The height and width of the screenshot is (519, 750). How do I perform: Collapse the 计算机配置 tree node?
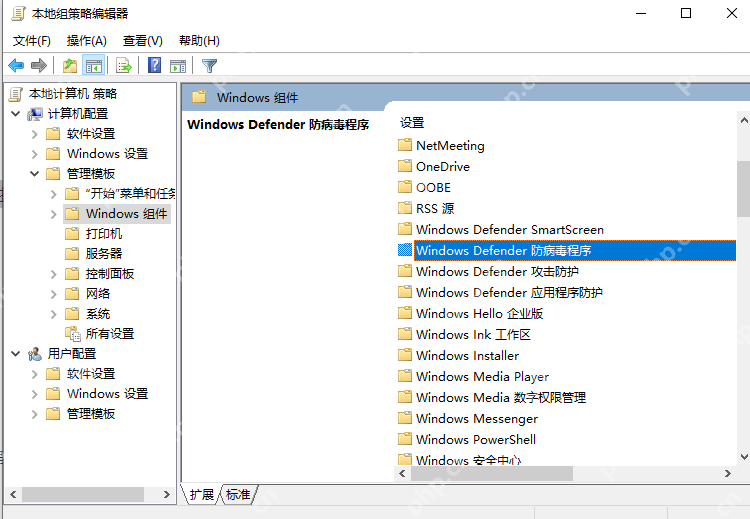[16, 114]
